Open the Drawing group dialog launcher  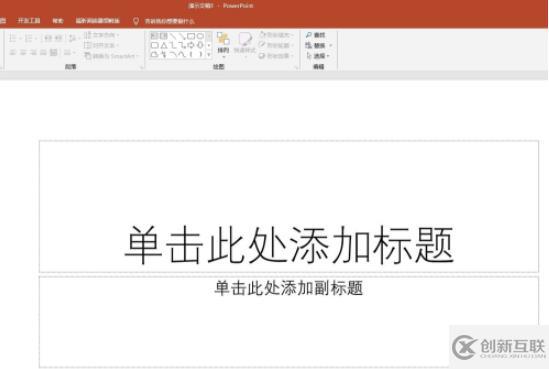[296, 67]
